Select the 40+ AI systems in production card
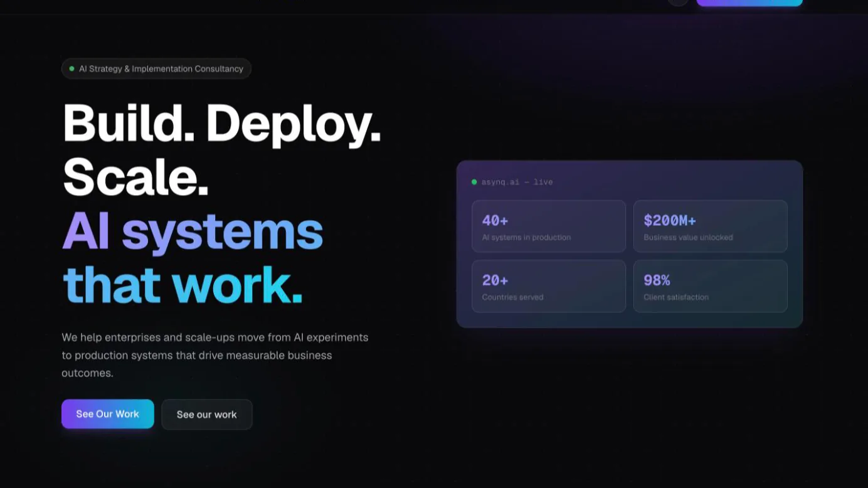The width and height of the screenshot is (868, 488). point(549,226)
